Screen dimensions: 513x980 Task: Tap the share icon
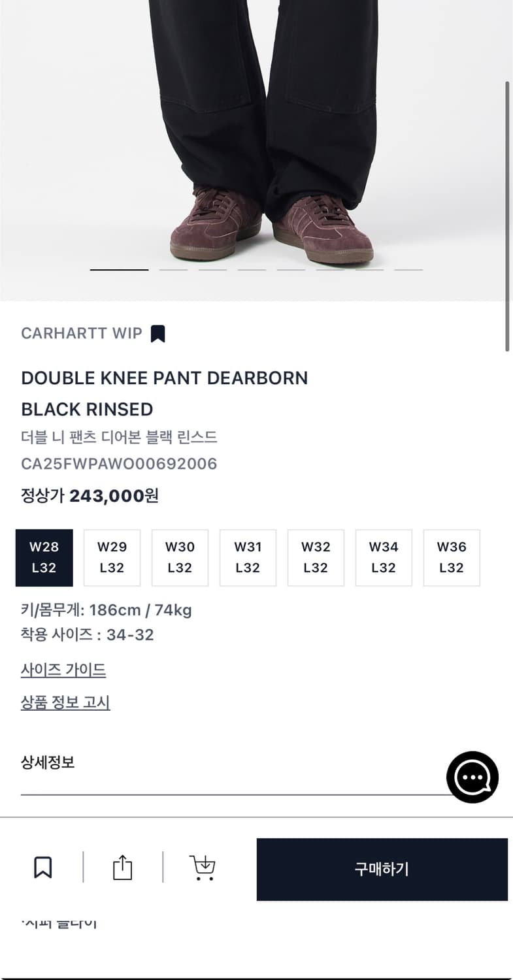pyautogui.click(x=122, y=868)
